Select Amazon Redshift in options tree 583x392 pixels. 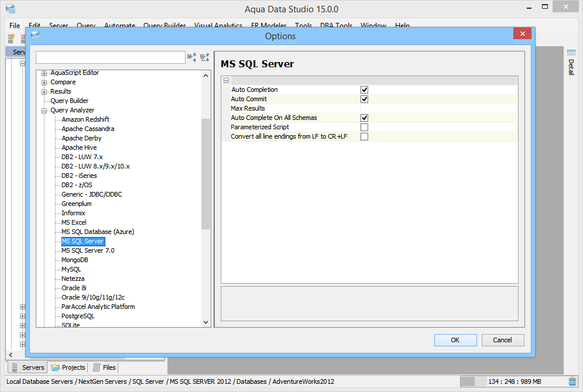[x=85, y=119]
